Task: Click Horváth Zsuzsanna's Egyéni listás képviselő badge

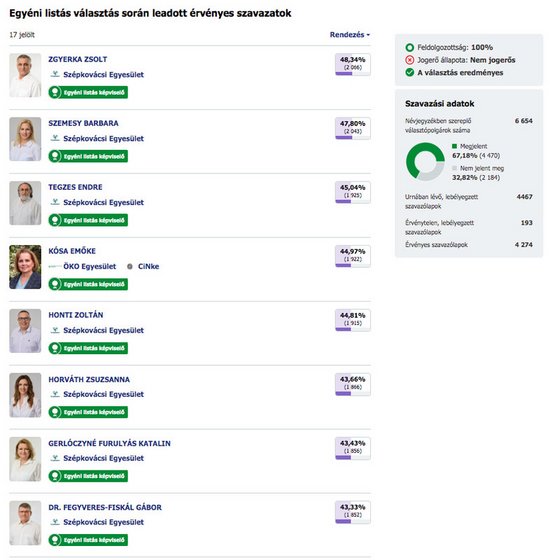Action: tap(88, 412)
